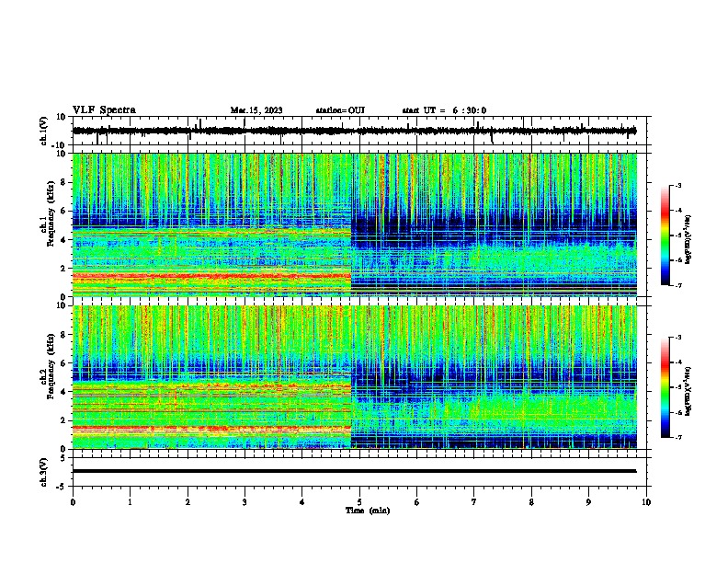
Task: Click the ch.2 spectrogram plot area
Action: click(355, 377)
